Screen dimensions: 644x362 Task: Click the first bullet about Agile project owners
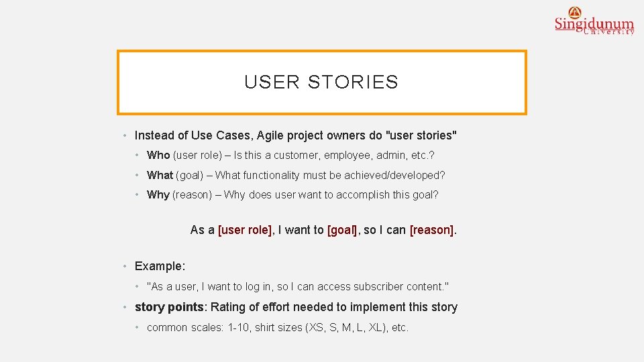[x=296, y=135]
